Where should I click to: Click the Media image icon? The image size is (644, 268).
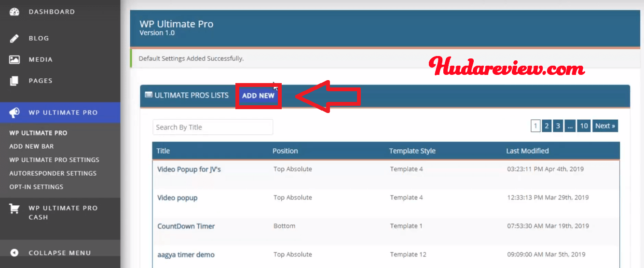tap(14, 59)
